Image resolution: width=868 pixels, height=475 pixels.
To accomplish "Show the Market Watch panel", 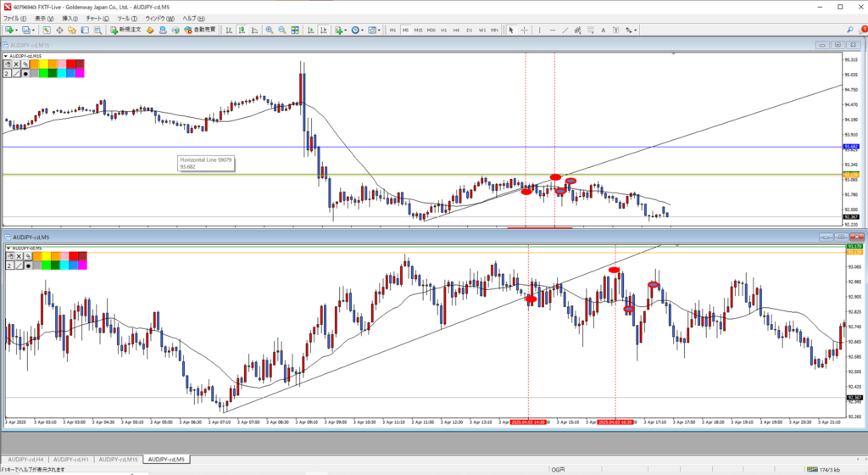I will coord(47,30).
